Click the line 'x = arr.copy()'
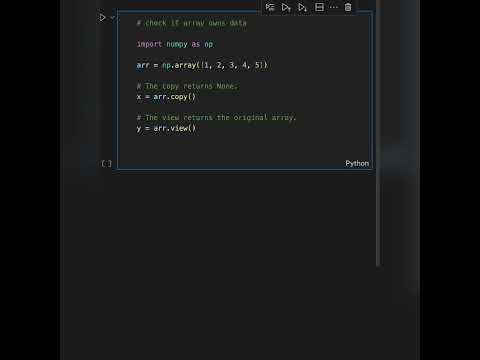 (166, 97)
